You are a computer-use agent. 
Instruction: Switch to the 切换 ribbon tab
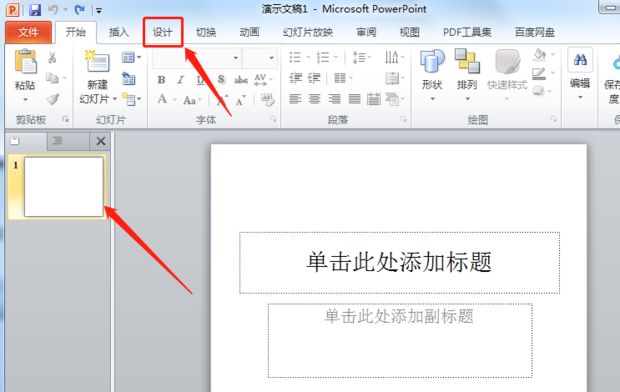pos(206,32)
